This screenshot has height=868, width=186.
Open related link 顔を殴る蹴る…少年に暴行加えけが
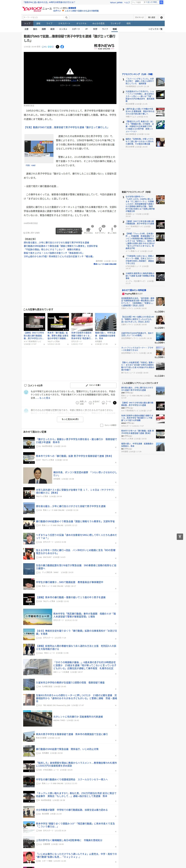(56, 243)
